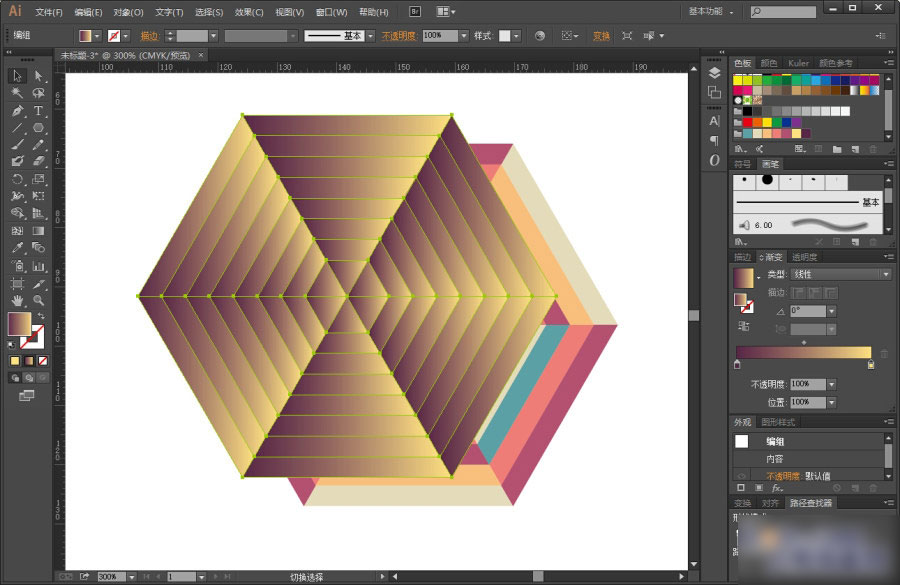
Task: Click the Bridge (Br) button
Action: [415, 11]
